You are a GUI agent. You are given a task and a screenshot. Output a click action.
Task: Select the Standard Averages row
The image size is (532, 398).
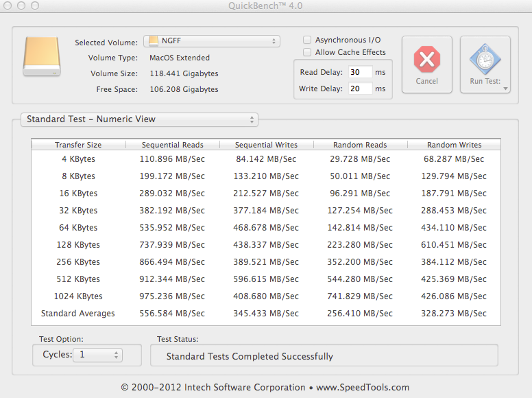266,313
